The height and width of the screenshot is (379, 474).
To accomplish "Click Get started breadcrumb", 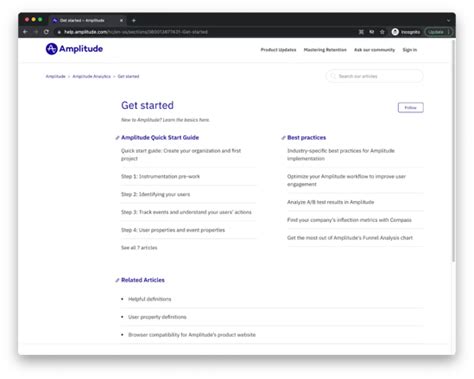I will pos(128,76).
